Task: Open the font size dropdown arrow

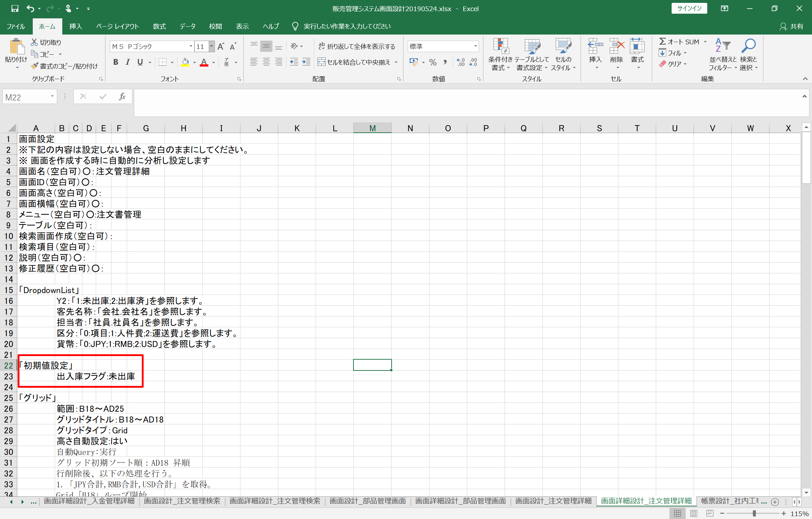Action: pos(212,46)
